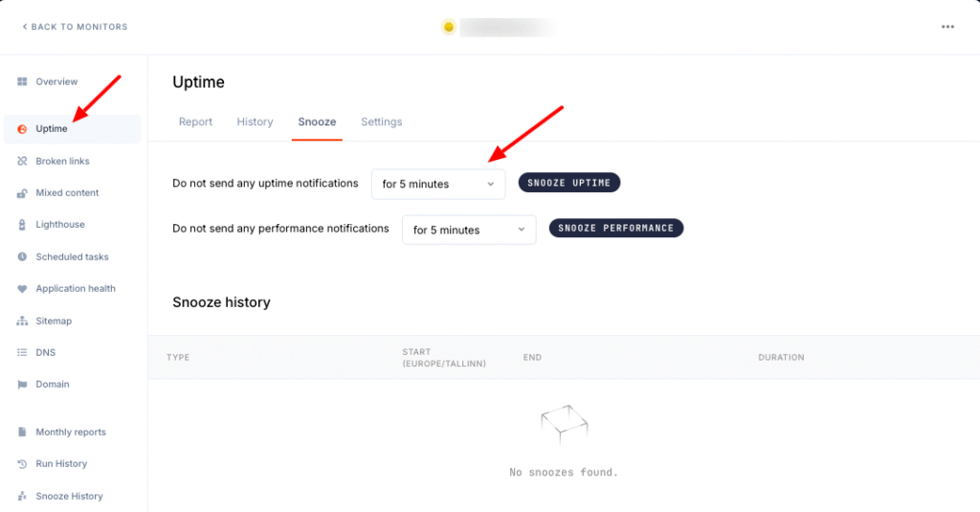Open Run History in sidebar
The height and width of the screenshot is (512, 980).
click(x=61, y=464)
